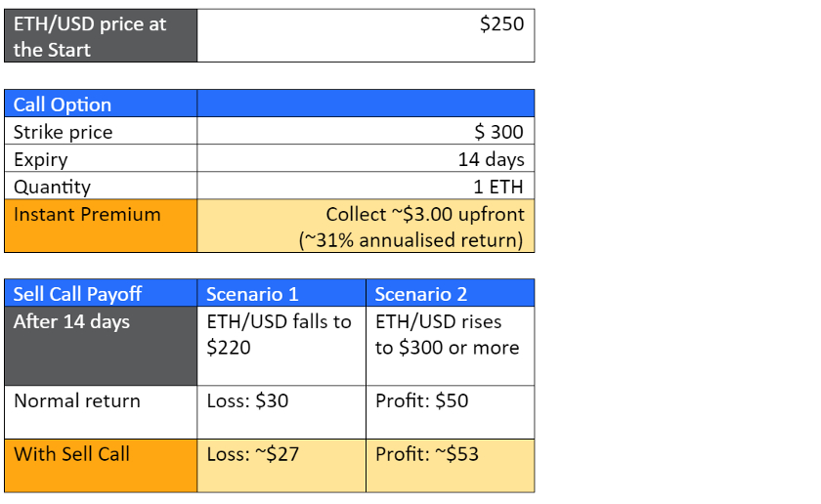The image size is (821, 504).
Task: Select the $250 starting price cell
Action: [366, 36]
